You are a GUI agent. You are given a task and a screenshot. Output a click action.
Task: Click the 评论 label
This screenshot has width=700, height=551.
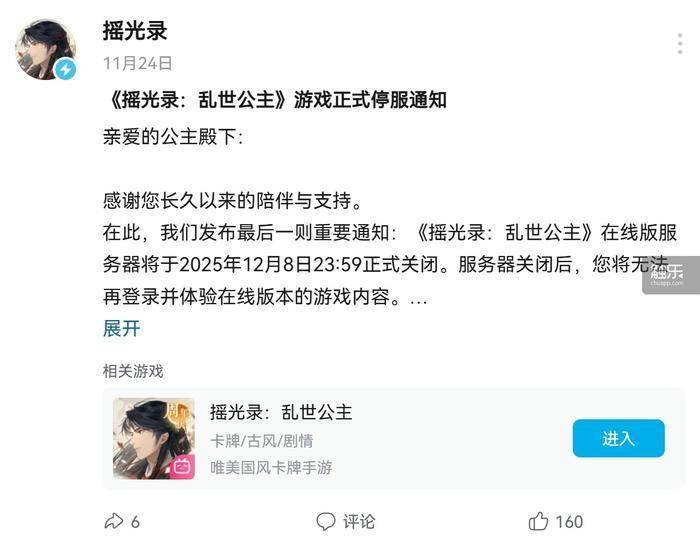point(359,522)
